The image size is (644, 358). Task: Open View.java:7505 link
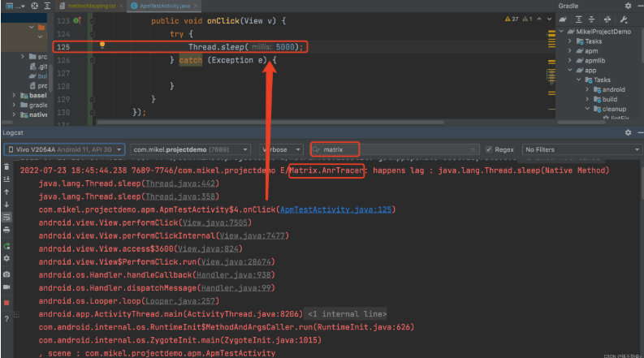click(215, 222)
